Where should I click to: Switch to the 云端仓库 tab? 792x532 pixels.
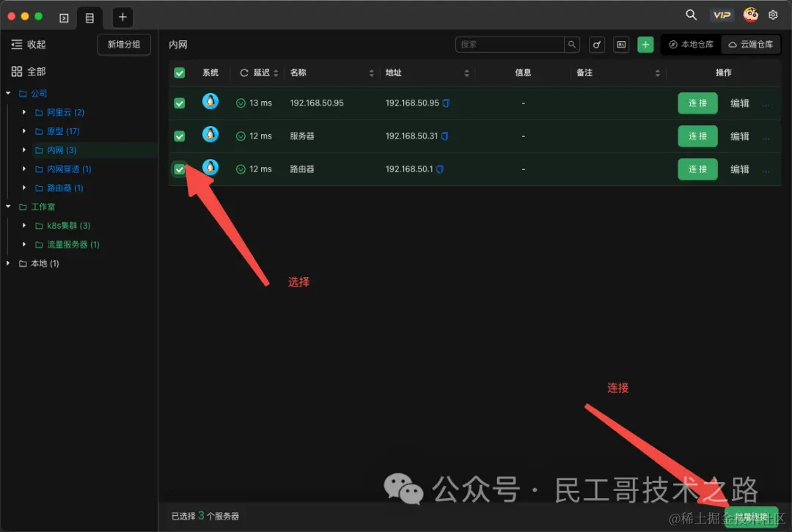tap(751, 45)
